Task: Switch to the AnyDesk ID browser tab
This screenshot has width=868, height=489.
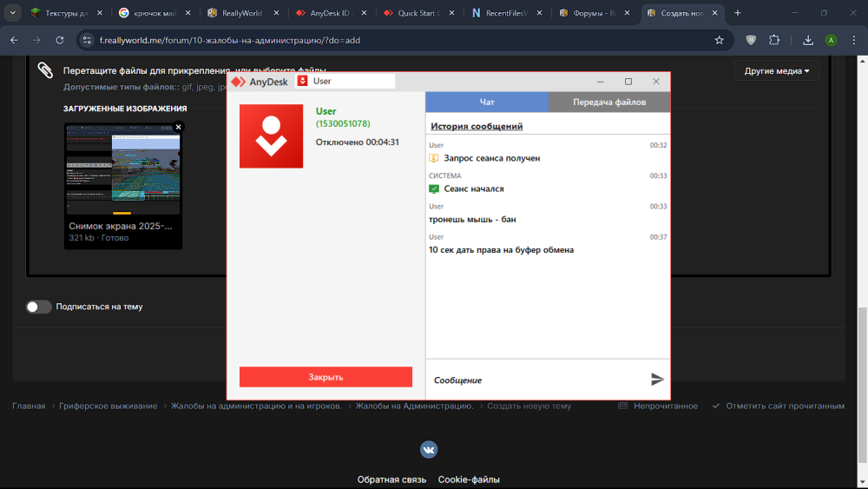Action: click(x=330, y=13)
